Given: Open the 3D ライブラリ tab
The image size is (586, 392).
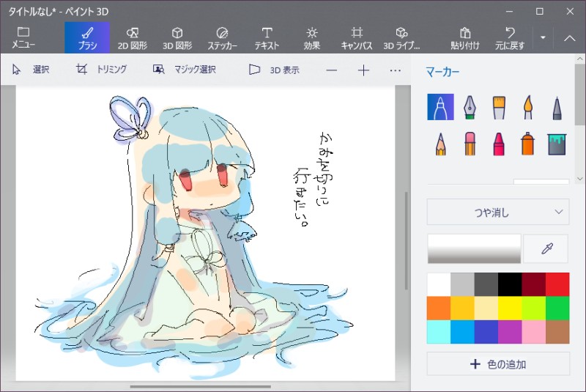Looking at the screenshot, I should pos(401,37).
